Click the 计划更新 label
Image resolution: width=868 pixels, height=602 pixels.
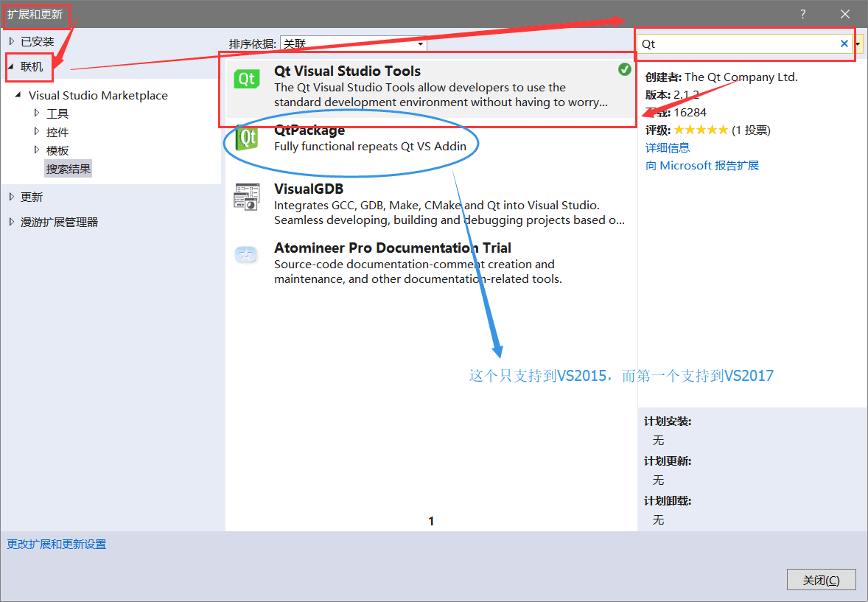click(x=668, y=461)
